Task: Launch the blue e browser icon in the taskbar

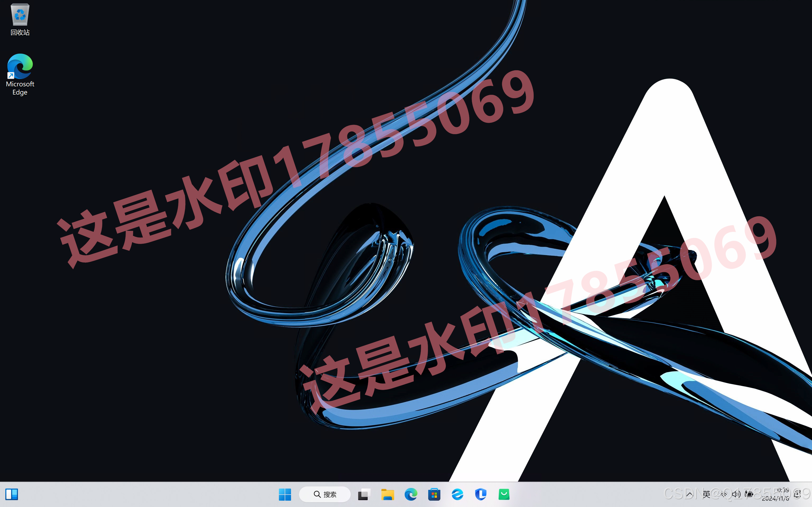Action: point(457,494)
